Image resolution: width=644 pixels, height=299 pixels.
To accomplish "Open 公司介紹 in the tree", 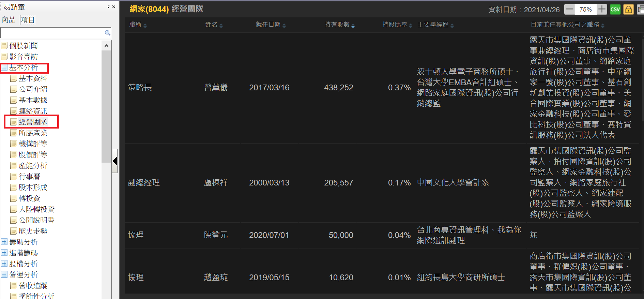I will coord(33,89).
